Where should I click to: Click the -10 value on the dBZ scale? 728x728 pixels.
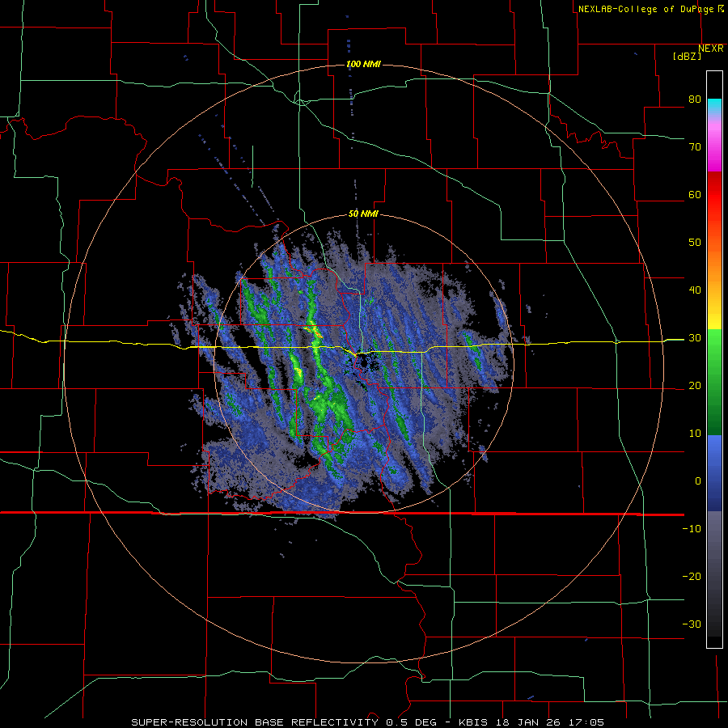(x=692, y=529)
